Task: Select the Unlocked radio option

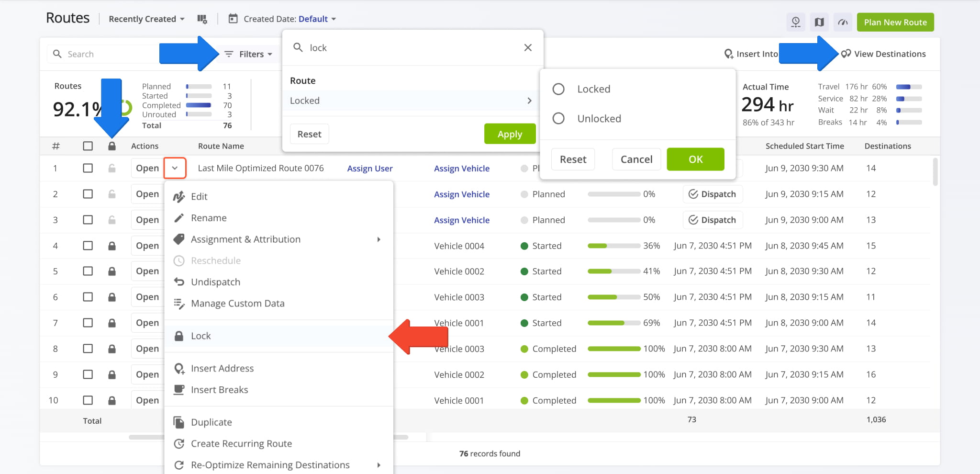Action: pos(558,118)
